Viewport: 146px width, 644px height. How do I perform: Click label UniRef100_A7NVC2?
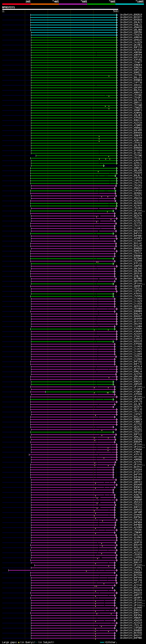click(x=131, y=452)
